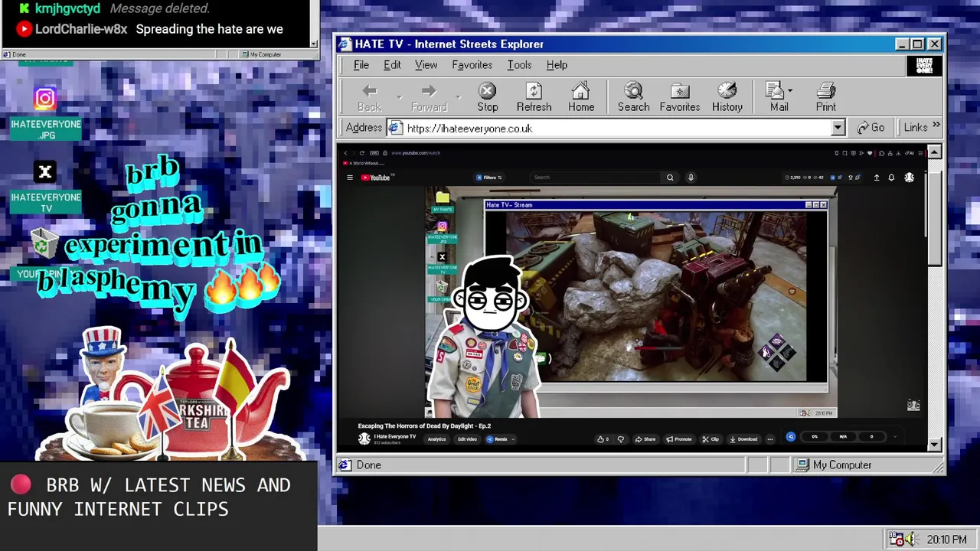Screen dimensions: 980x551
Task: Open the File menu
Action: [x=361, y=65]
